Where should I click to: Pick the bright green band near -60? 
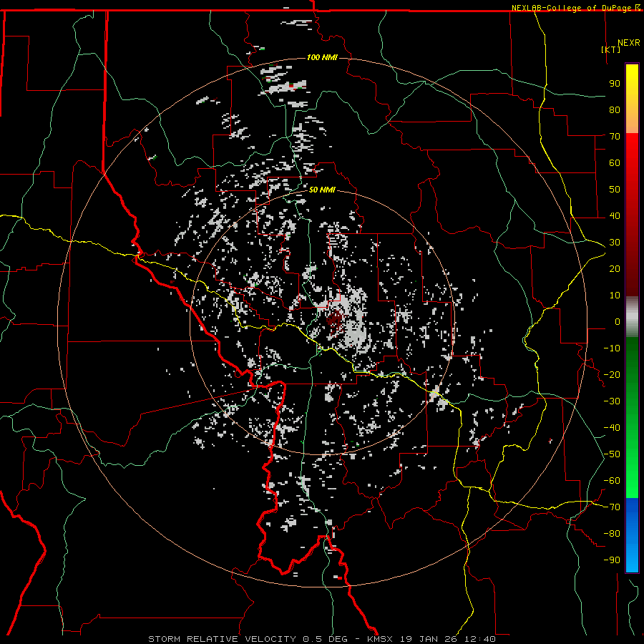pos(632,484)
